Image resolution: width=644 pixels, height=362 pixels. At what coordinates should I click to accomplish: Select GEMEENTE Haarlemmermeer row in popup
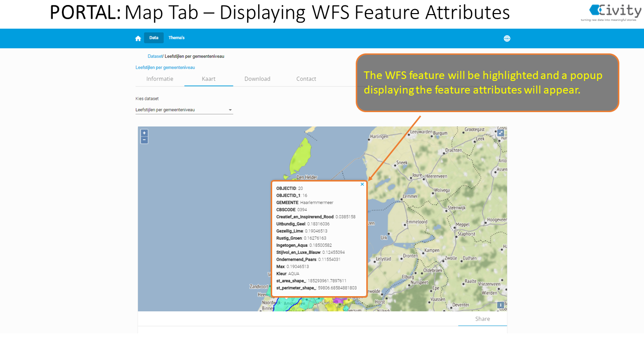coord(305,203)
